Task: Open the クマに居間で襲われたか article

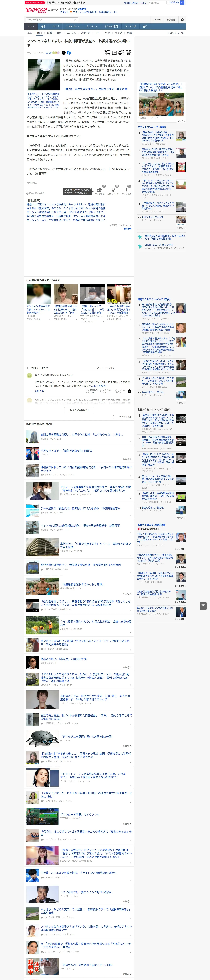Action: tap(95, 623)
